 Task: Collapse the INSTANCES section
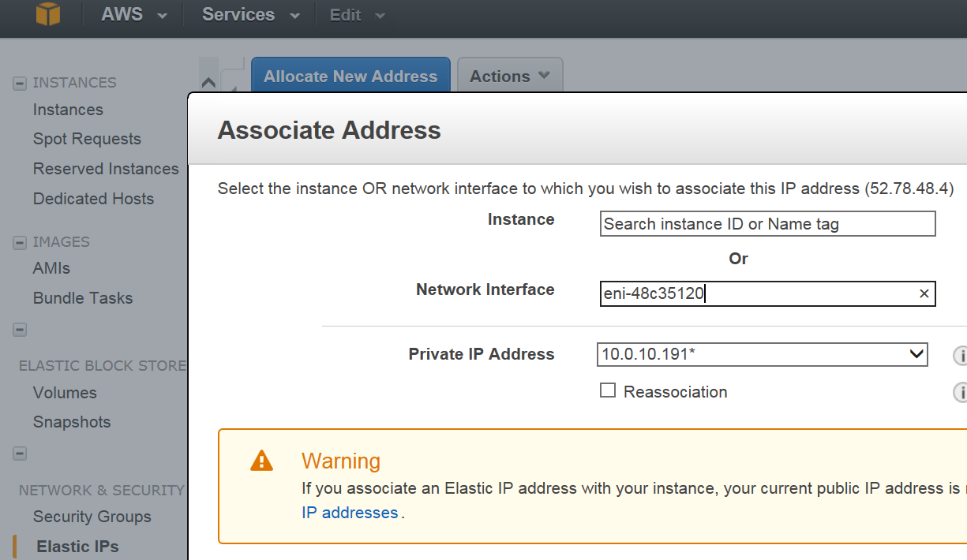20,83
